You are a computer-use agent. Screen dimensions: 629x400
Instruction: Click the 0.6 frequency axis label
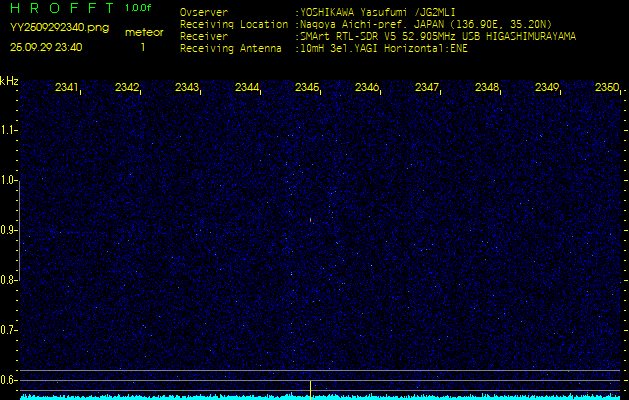[x=9, y=379]
